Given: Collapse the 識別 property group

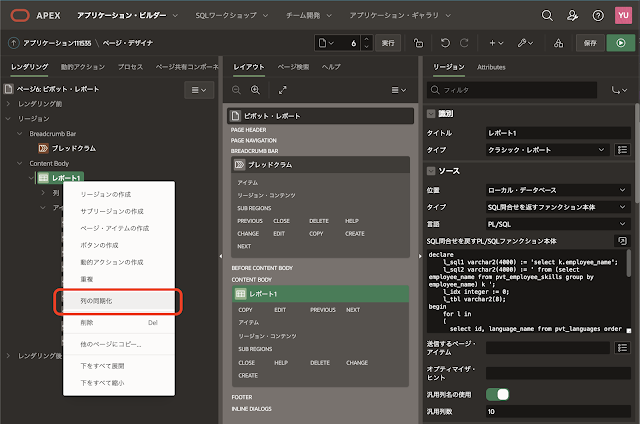Looking at the screenshot, I should pyautogui.click(x=431, y=113).
